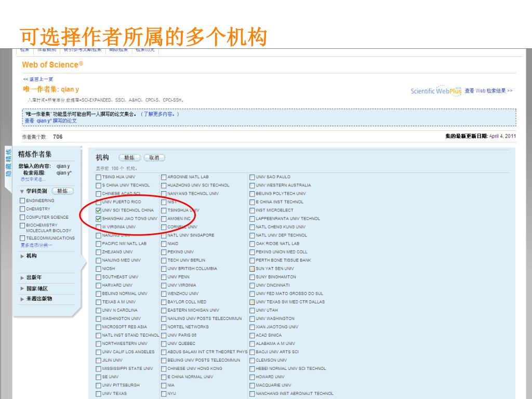Check UNIV WESTERN AUSTRALIA checkbox
The image size is (532, 399).
click(252, 185)
